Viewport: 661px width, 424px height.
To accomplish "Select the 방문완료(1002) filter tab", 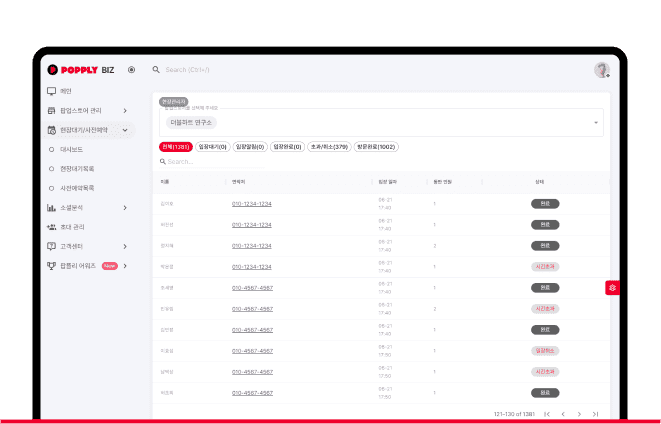I will (376, 147).
